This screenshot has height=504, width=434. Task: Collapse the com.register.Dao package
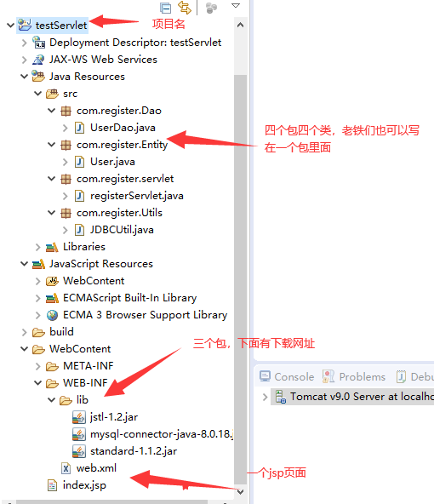click(51, 111)
